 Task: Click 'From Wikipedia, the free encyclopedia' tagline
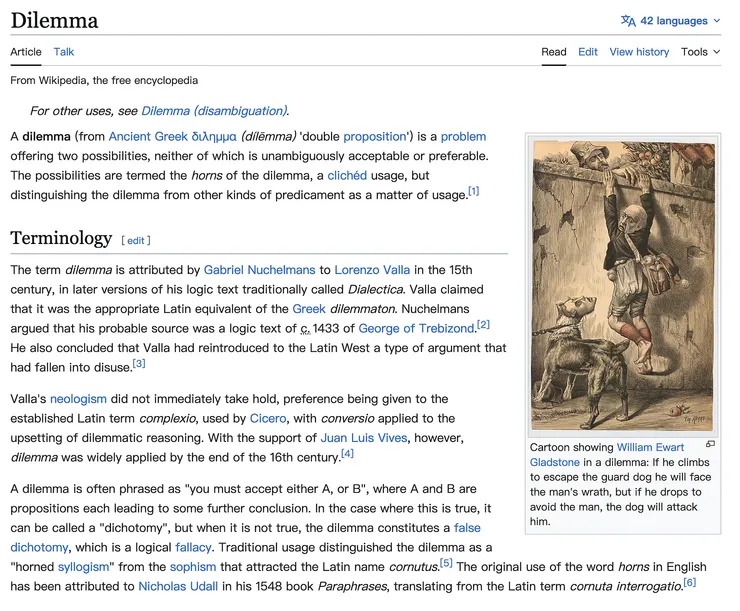click(104, 81)
